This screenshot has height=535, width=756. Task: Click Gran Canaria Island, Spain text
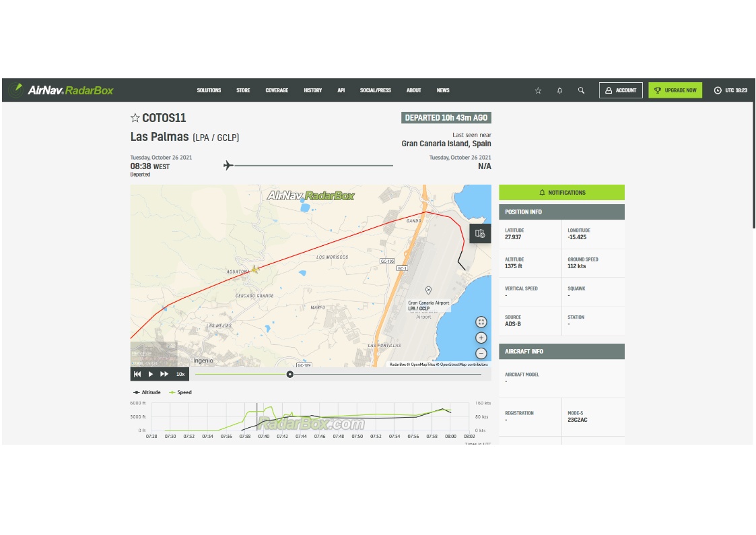pyautogui.click(x=446, y=144)
